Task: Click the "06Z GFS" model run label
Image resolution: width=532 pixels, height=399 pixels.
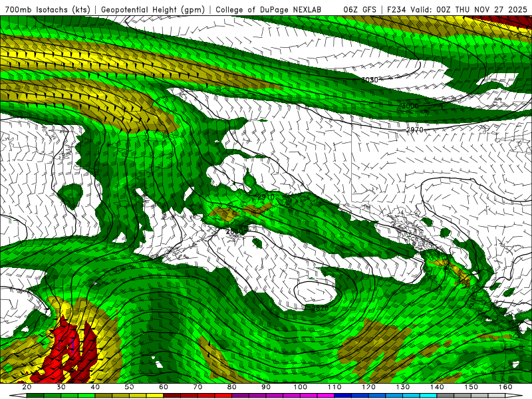Action: (360, 9)
